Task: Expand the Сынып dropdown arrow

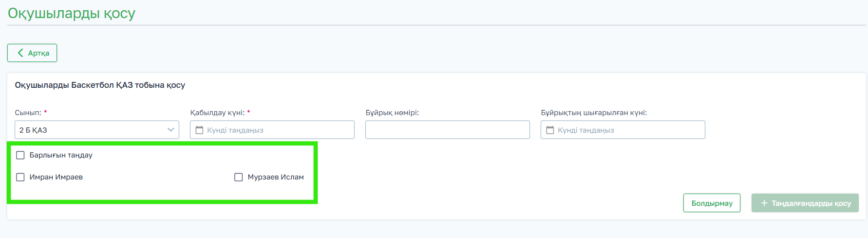Action: point(171,130)
